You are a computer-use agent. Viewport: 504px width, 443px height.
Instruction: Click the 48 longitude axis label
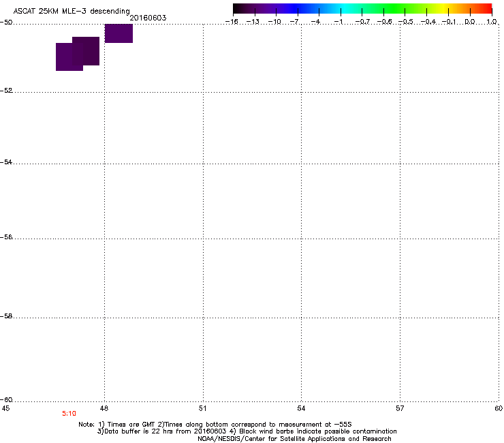tap(104, 408)
